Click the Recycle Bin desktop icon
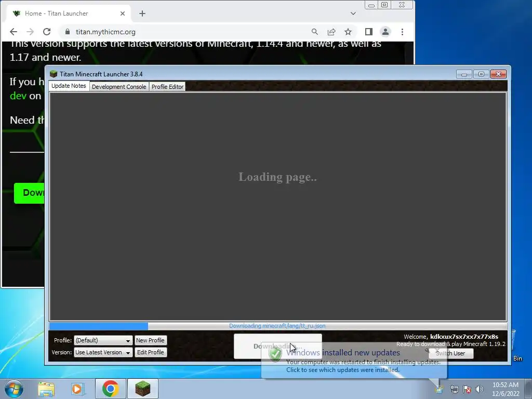This screenshot has width=532, height=399. coord(517,346)
